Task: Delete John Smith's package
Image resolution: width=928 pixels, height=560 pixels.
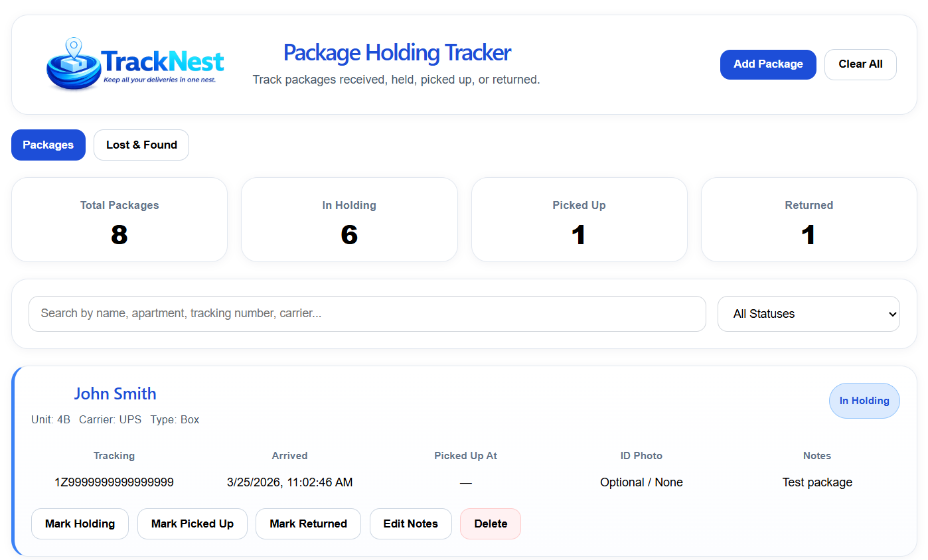Action: tap(491, 524)
